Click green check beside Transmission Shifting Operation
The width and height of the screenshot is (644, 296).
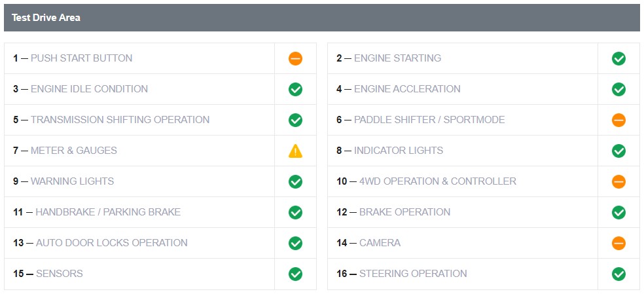click(295, 120)
